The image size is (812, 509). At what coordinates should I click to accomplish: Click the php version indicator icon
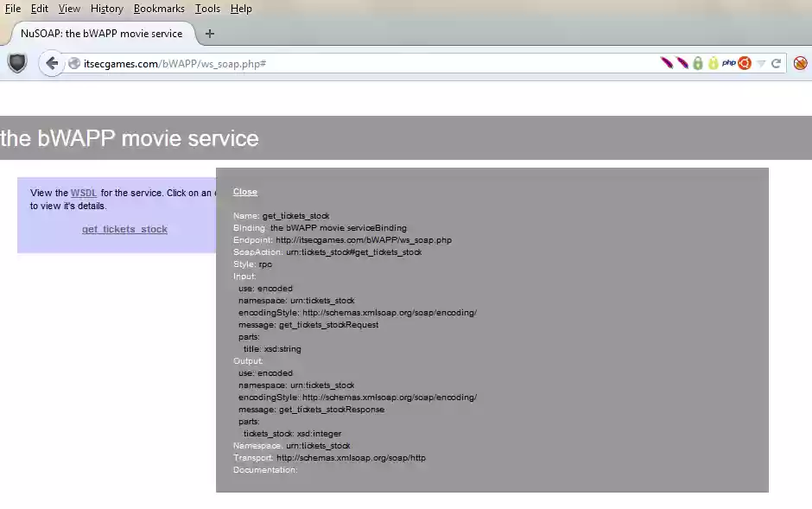coord(728,63)
